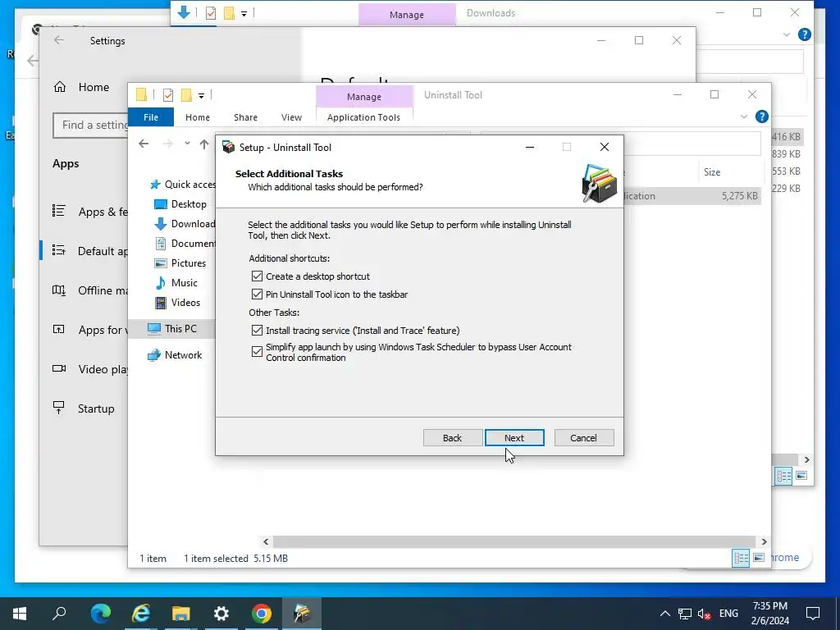Open taskbar search
Viewport: 840px width, 630px height.
coord(59,614)
